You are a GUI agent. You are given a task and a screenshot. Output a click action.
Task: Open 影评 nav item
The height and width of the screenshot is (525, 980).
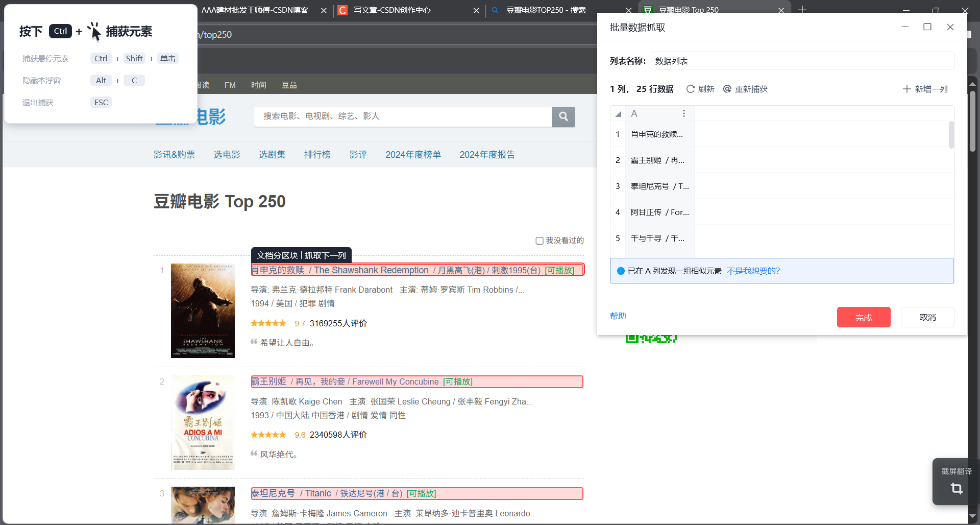coord(358,155)
